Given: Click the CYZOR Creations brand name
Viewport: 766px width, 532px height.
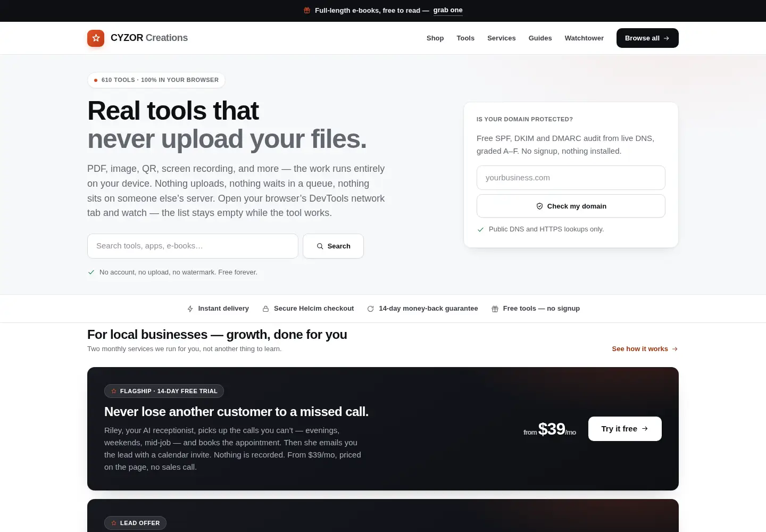Looking at the screenshot, I should coord(149,38).
